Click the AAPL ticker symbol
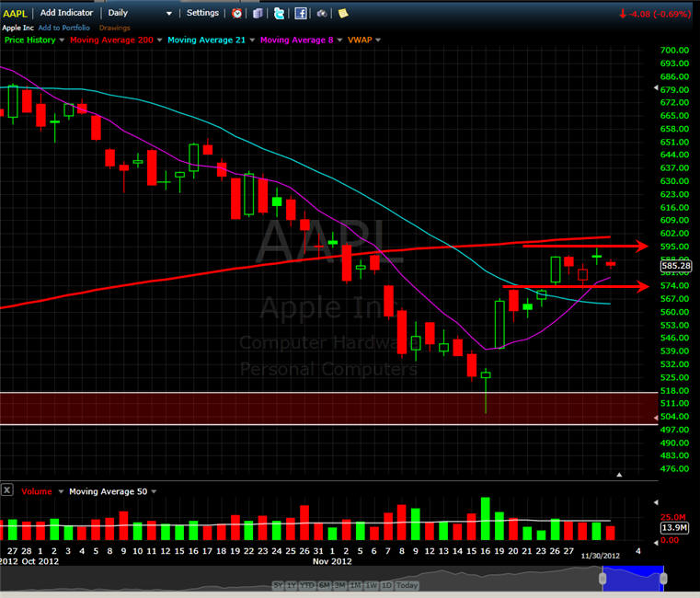 15,14
